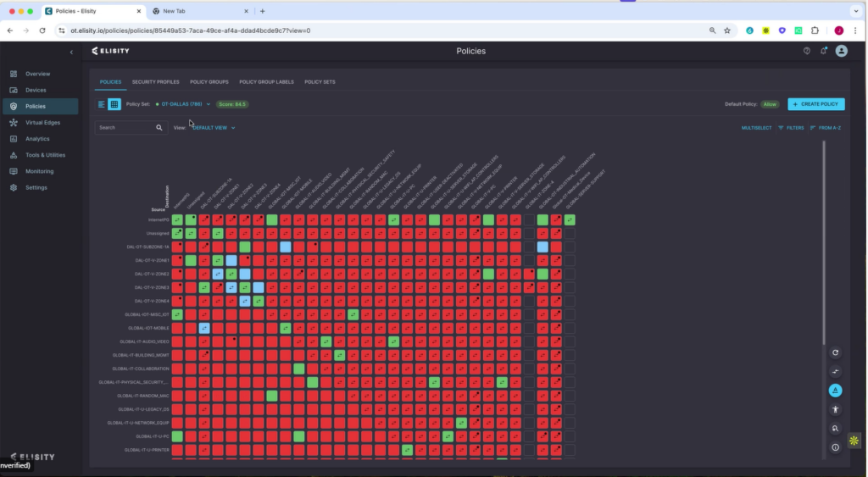Click the matrix vertical scrollbar
Screen dimensions: 868x477
point(824,242)
